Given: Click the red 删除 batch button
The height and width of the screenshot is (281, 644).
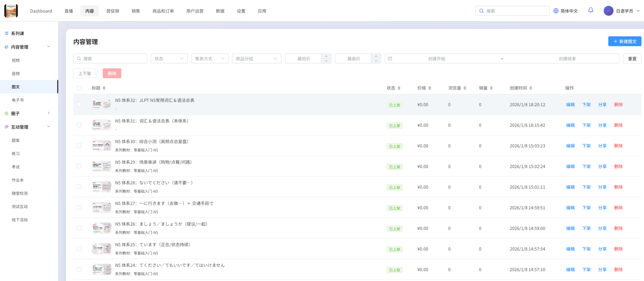Looking at the screenshot, I should click(x=112, y=73).
